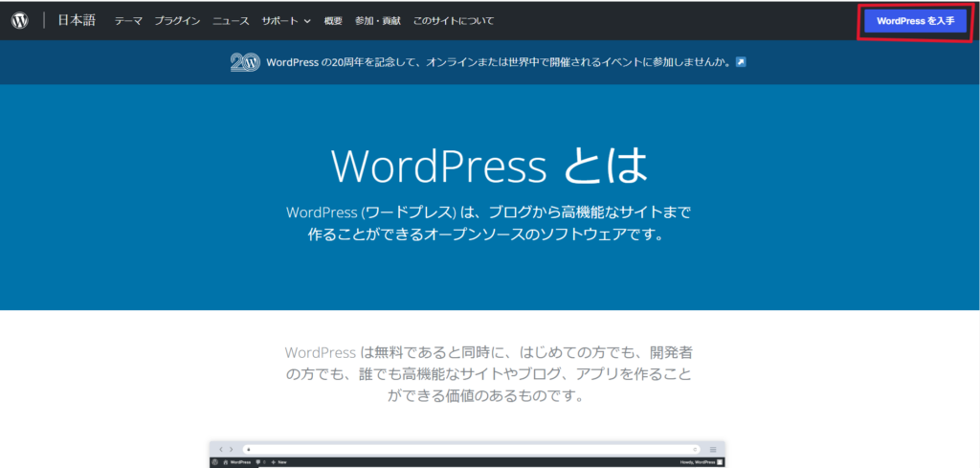The width and height of the screenshot is (980, 468).
Task: Click the 'ブログから高機能なサイトまで' description text
Action: click(590, 212)
